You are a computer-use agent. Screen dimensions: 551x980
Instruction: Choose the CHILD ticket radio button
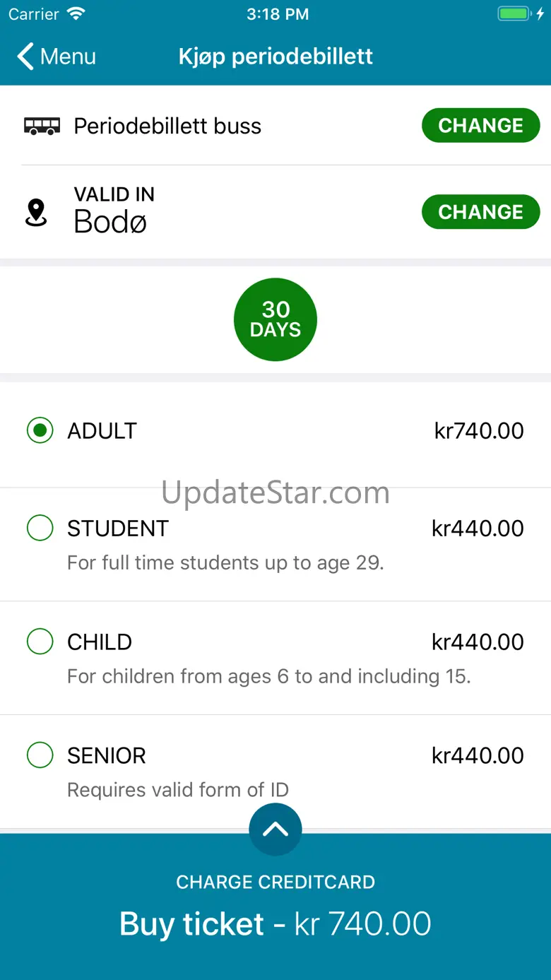[x=40, y=642]
